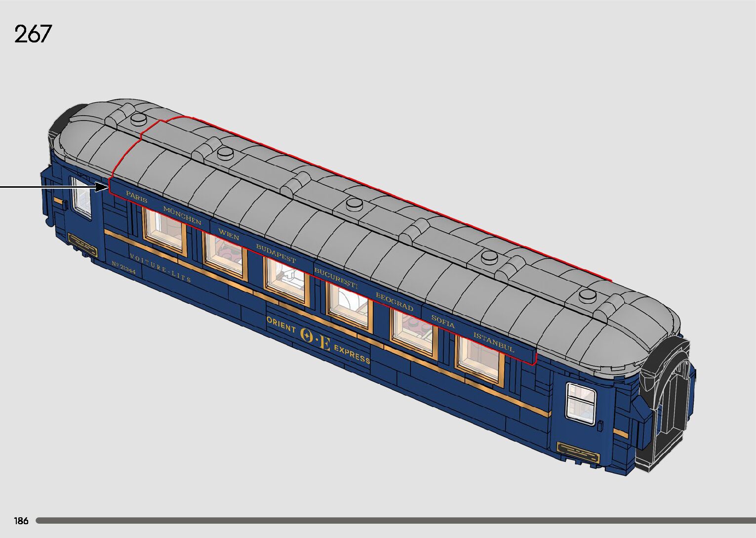Image resolution: width=756 pixels, height=538 pixels.
Task: Click the PARIS destination label
Action: tap(137, 196)
